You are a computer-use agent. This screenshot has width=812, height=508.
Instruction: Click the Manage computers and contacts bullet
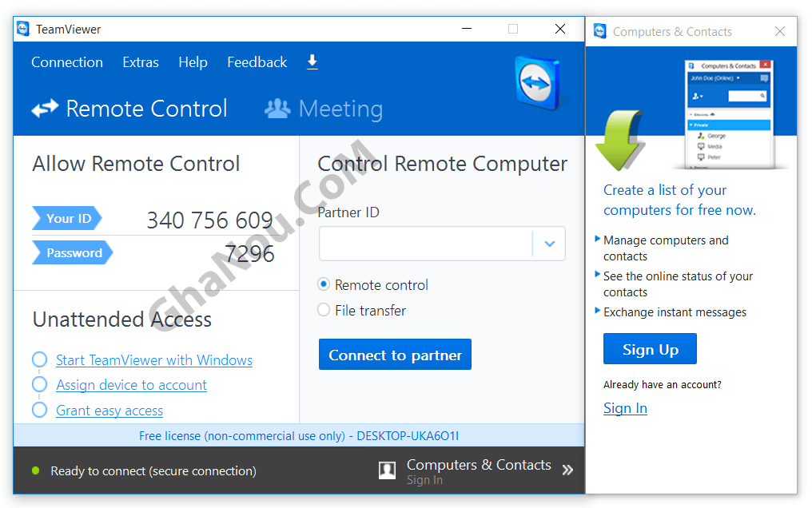[x=666, y=248]
